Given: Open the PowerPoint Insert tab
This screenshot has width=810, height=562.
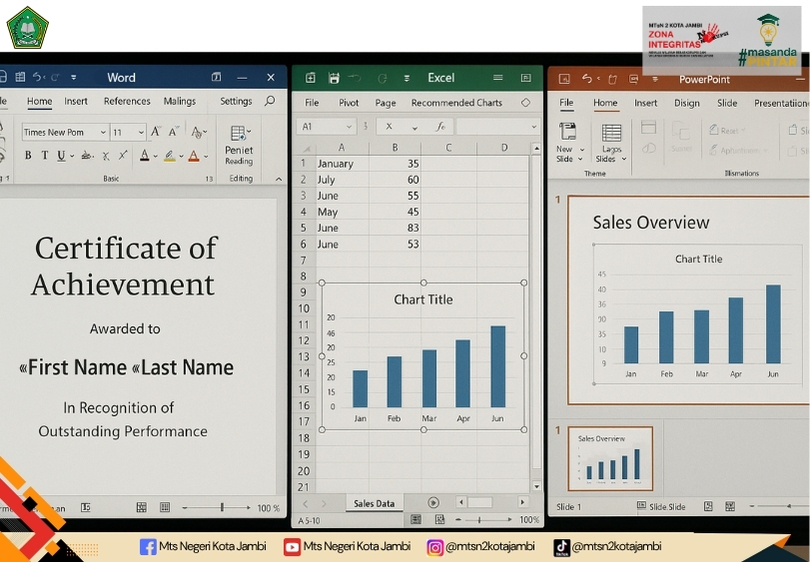Looking at the screenshot, I should point(646,103).
